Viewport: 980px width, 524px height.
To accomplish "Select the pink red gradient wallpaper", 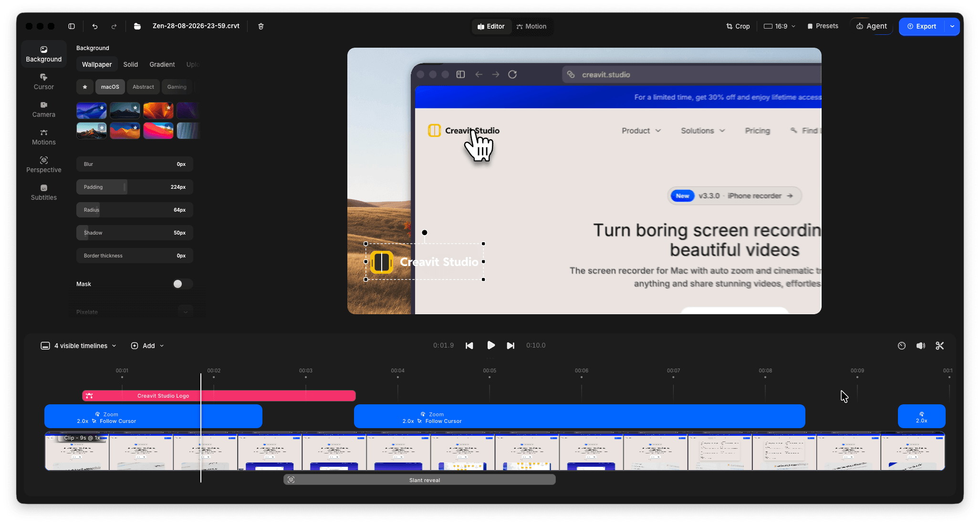I will 158,131.
